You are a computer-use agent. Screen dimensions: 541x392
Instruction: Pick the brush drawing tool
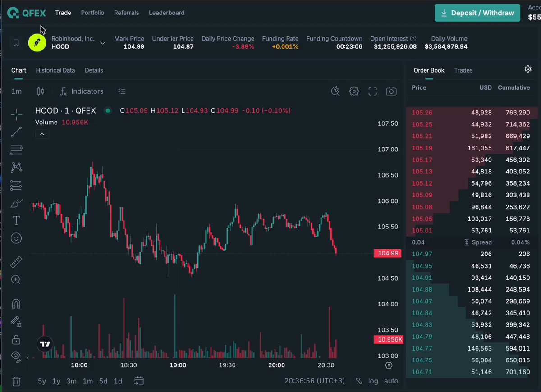click(16, 203)
